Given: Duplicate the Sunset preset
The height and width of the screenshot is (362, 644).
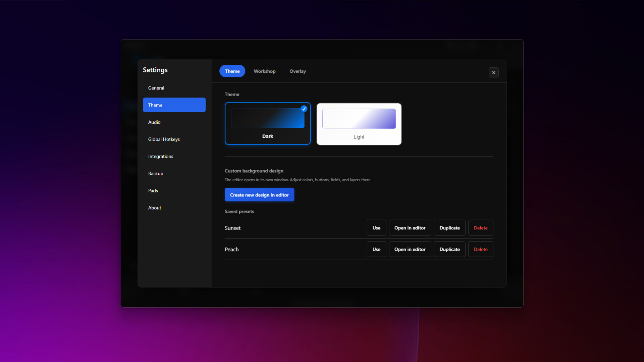Looking at the screenshot, I should click(x=449, y=228).
